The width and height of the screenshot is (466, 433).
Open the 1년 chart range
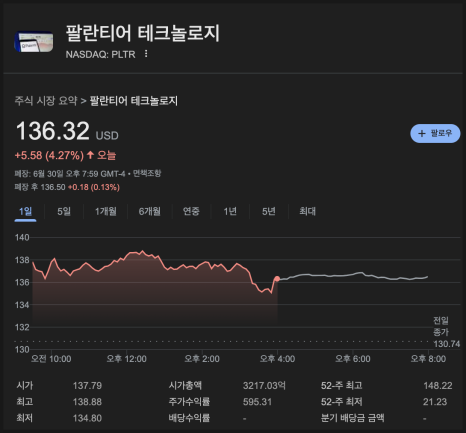point(230,211)
